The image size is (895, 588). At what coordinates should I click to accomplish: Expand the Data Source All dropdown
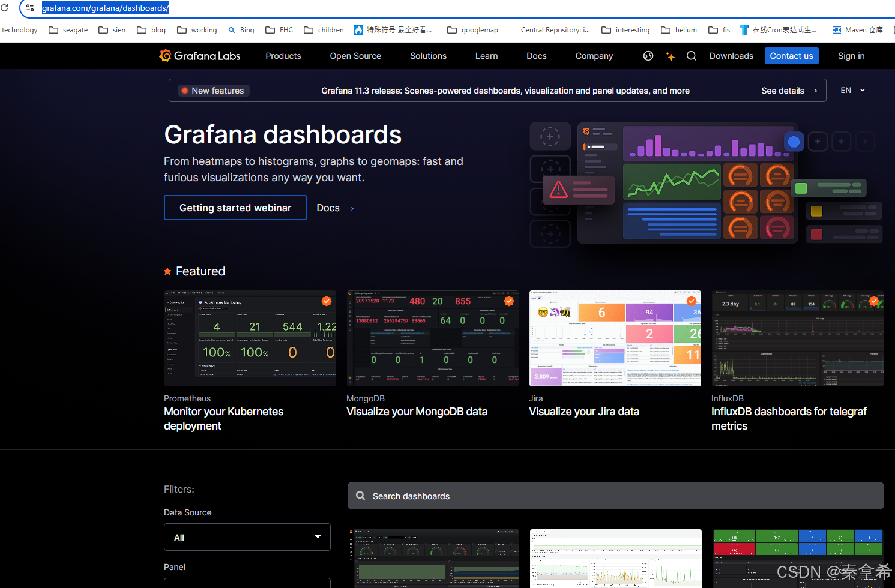[x=247, y=537]
